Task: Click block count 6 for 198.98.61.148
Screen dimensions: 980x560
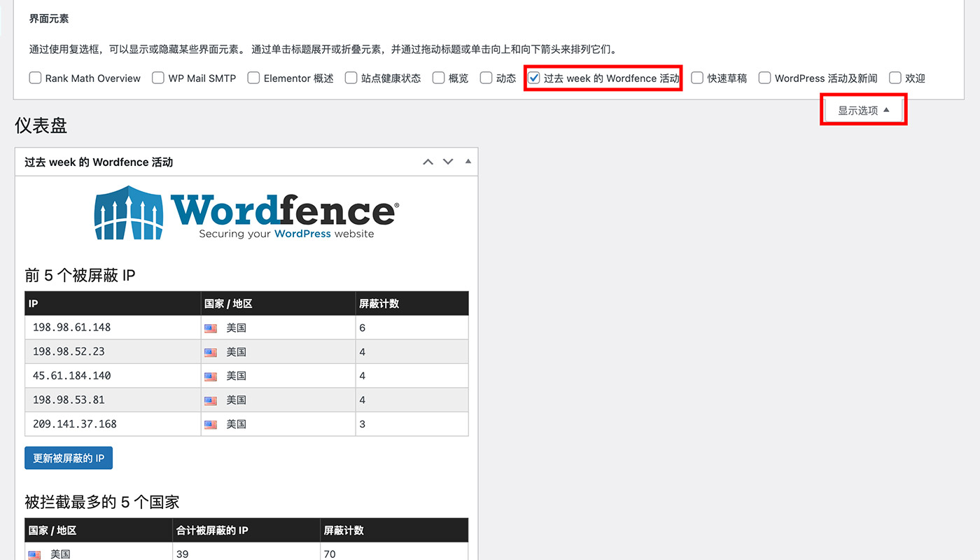Action: 363,328
